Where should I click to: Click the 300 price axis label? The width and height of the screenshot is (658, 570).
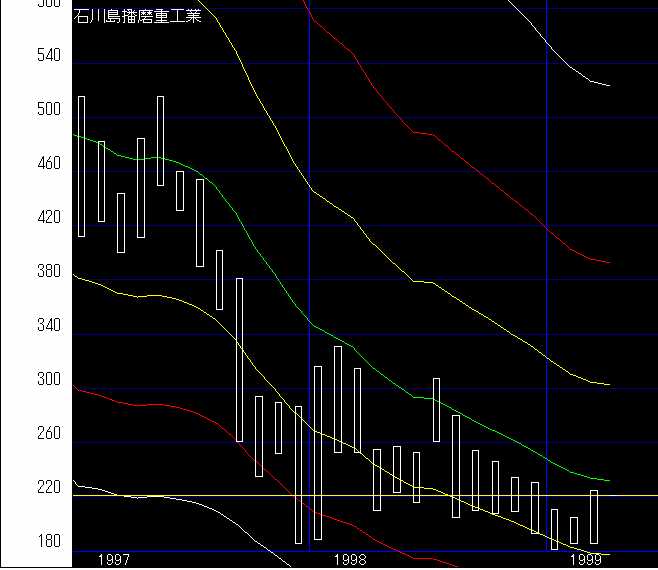pyautogui.click(x=48, y=380)
